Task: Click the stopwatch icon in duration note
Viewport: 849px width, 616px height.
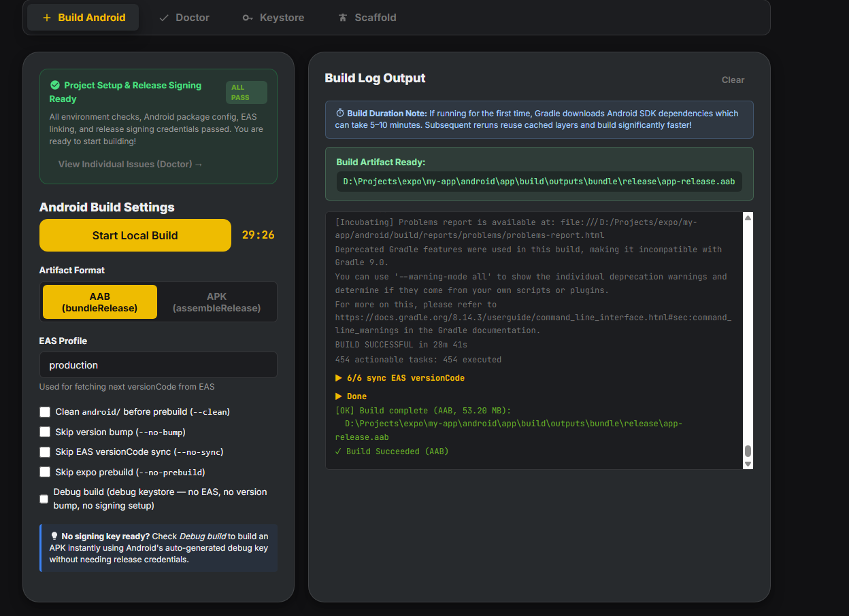Action: tap(340, 114)
